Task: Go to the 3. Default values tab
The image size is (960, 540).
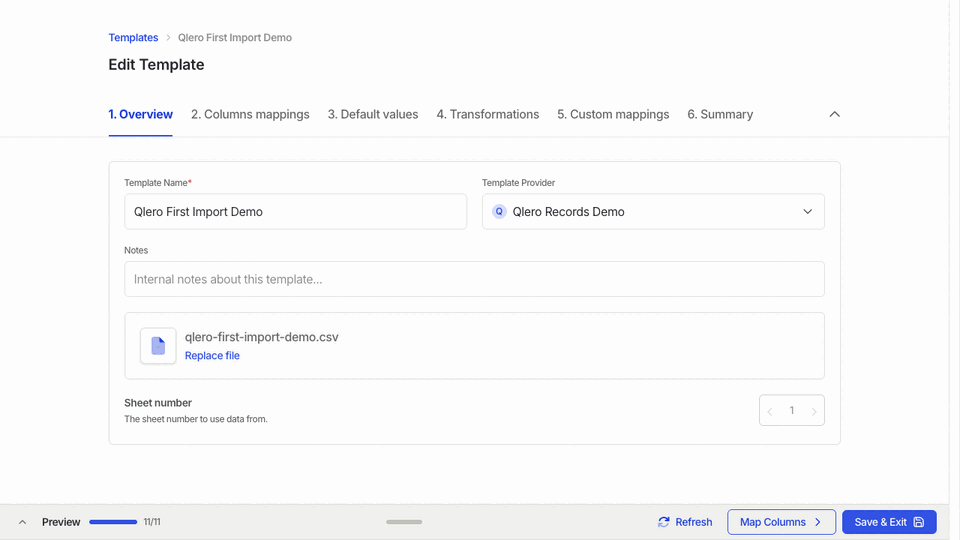Action: 372,114
